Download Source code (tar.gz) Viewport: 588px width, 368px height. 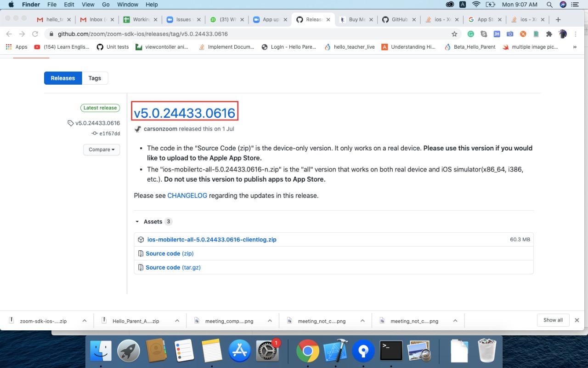click(x=173, y=267)
